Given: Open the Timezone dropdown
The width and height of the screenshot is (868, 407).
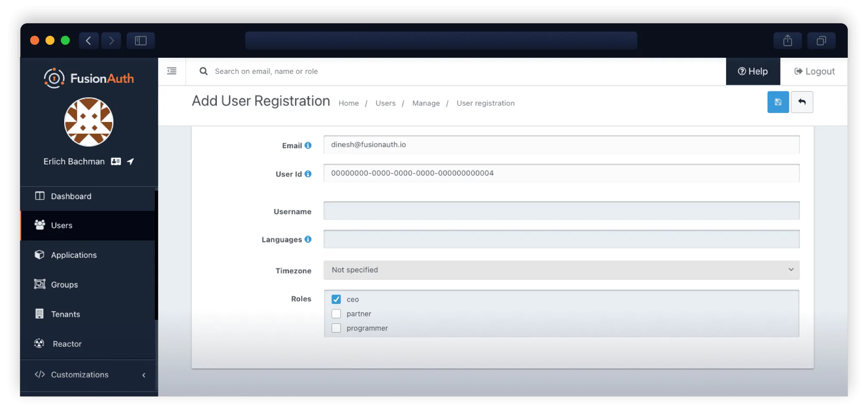Looking at the screenshot, I should (x=561, y=270).
